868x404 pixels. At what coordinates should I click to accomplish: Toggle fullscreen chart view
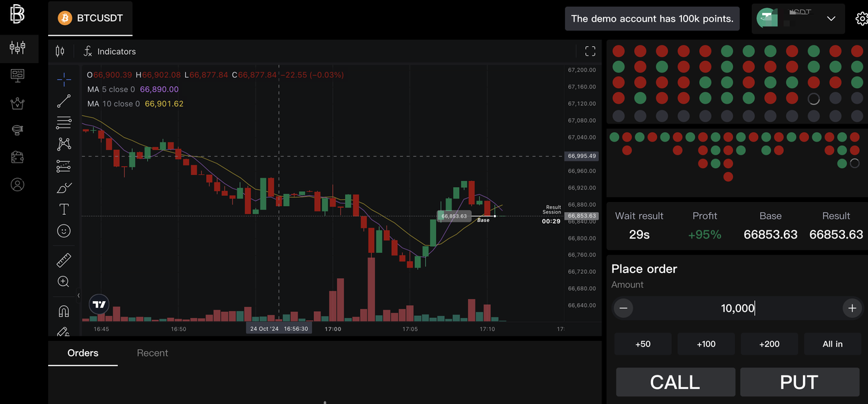pyautogui.click(x=590, y=52)
